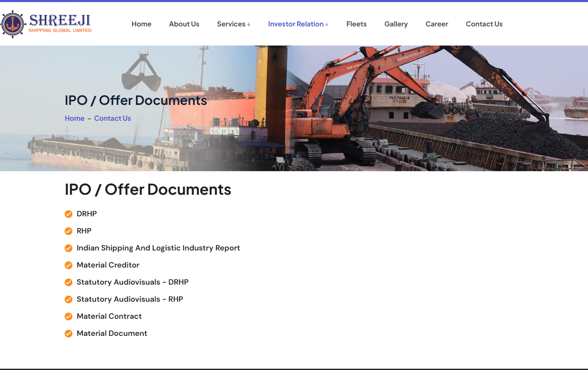Expand the Services dropdown menu

coord(231,24)
